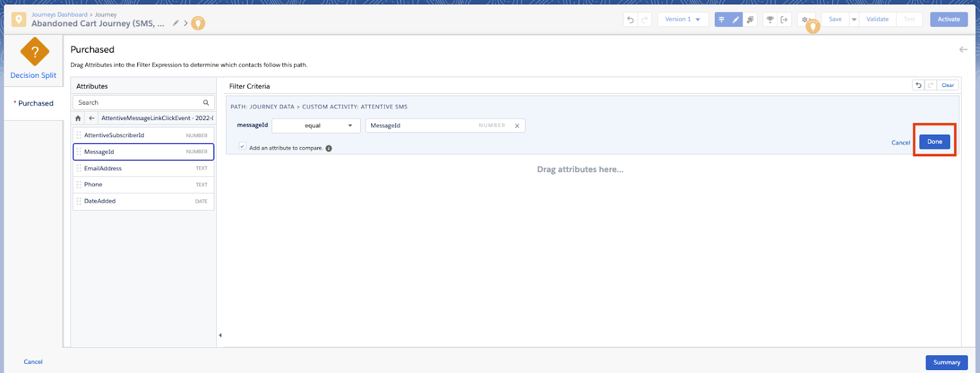980x373 pixels.
Task: Click the Summary button
Action: pyautogui.click(x=946, y=363)
